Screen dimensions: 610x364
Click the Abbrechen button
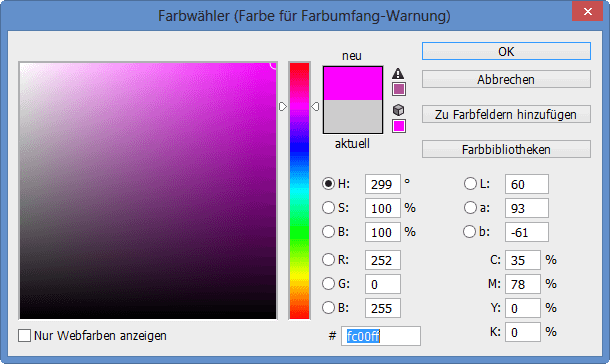click(506, 79)
